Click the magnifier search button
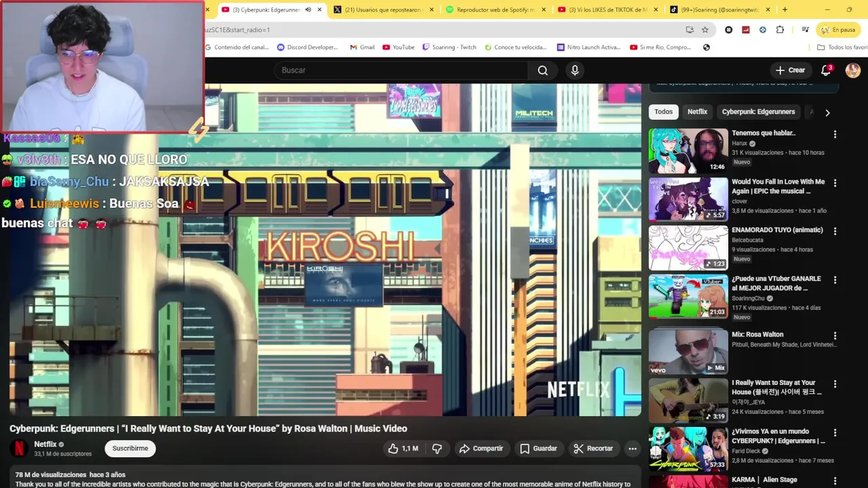Viewport: 868px width, 488px height. point(542,70)
